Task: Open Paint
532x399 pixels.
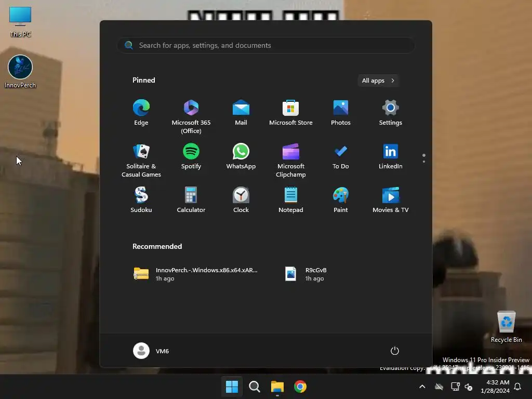Action: (341, 200)
